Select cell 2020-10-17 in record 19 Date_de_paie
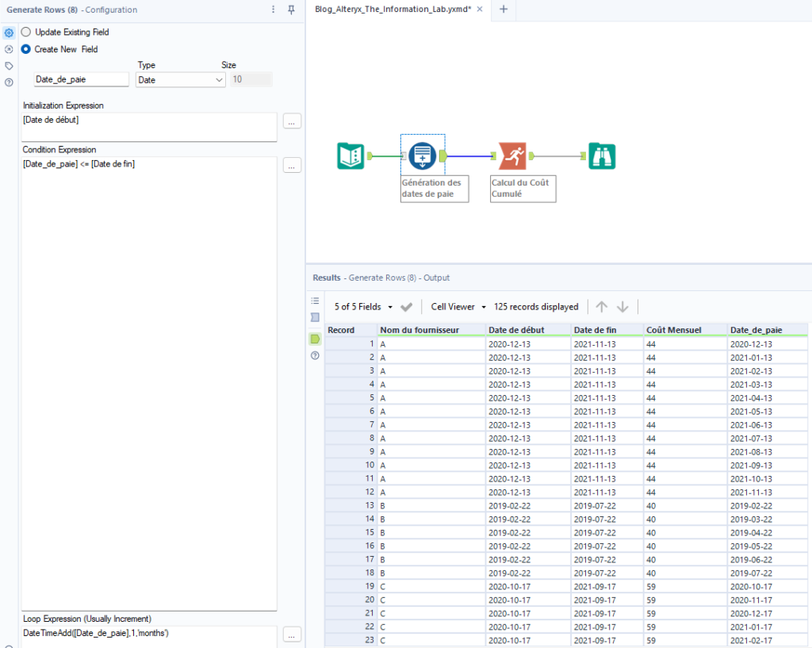 click(768, 586)
